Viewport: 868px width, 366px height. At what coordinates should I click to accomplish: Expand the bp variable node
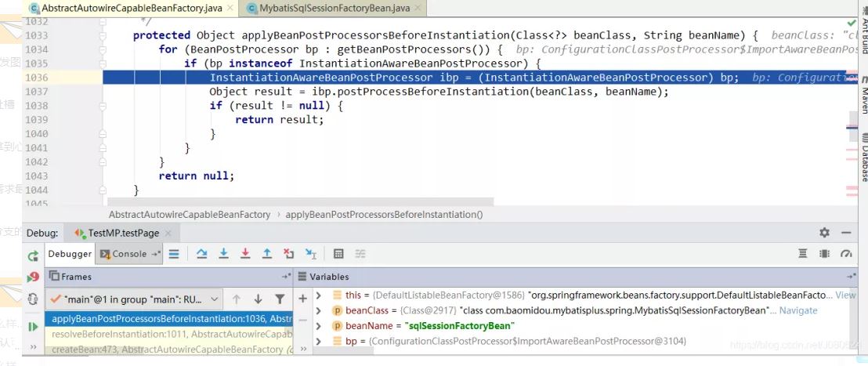pos(319,341)
